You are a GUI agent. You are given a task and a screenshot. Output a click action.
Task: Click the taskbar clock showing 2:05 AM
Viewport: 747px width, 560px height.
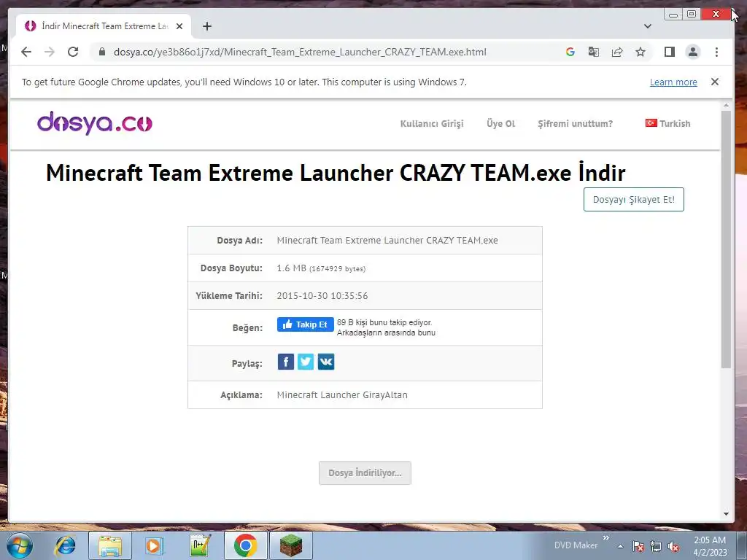tap(710, 546)
